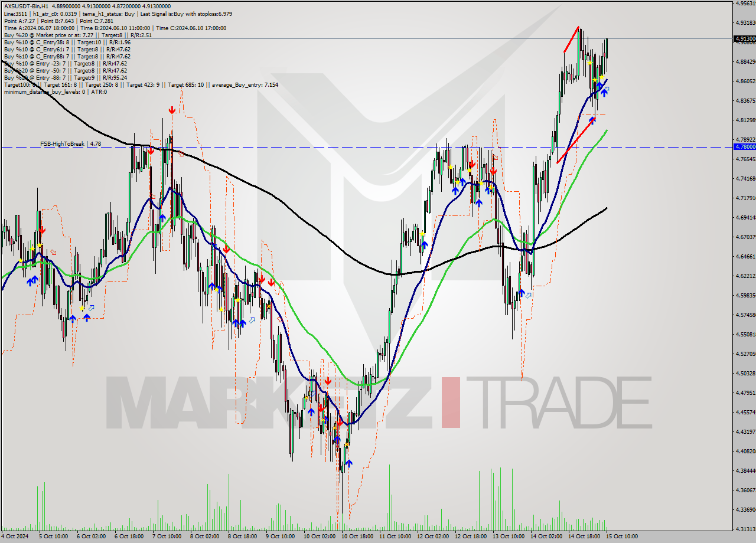Select the FSB-HighToBreak 4.78 line label

point(71,143)
